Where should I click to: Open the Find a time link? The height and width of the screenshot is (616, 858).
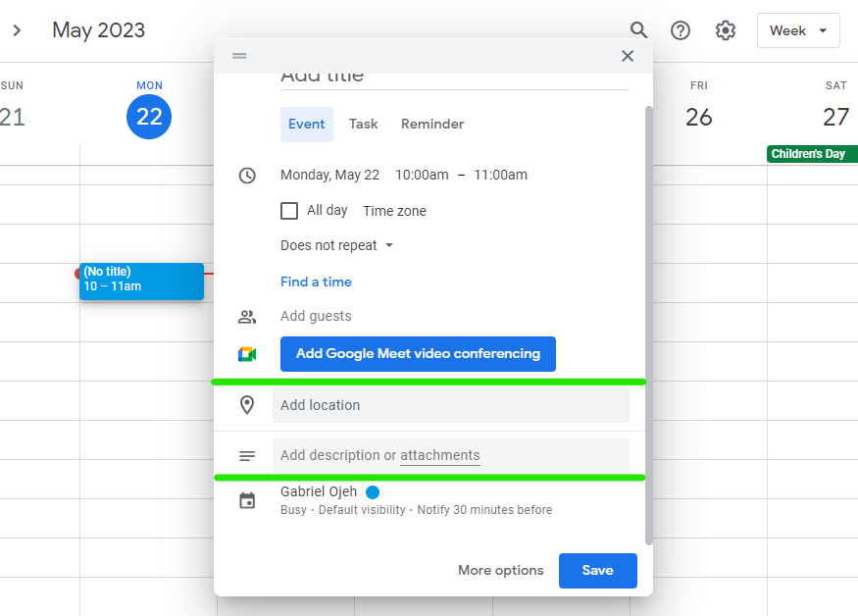[316, 282]
